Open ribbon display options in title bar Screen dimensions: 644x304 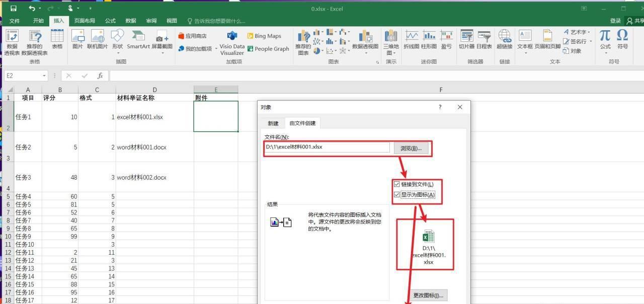point(584,9)
